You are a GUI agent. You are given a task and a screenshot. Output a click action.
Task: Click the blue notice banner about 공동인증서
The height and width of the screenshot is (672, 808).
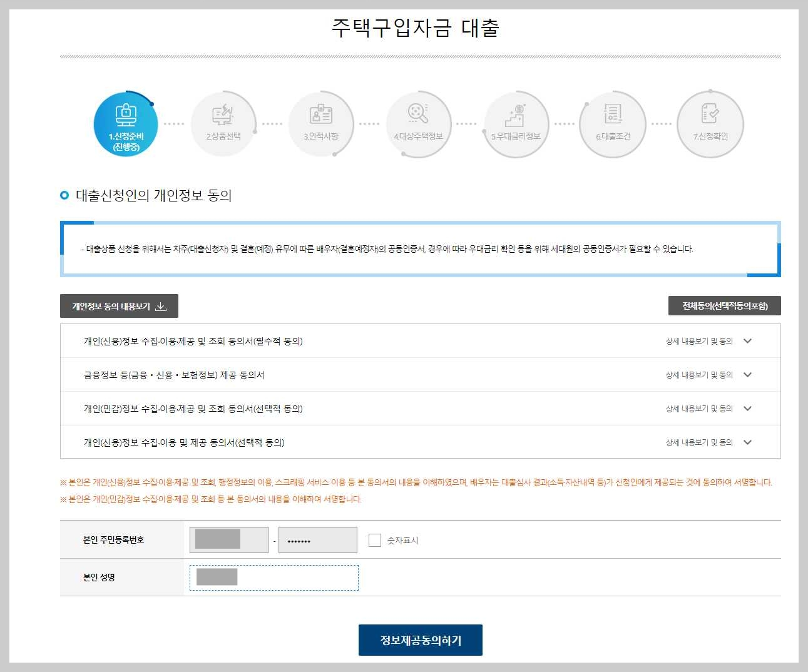pos(420,249)
